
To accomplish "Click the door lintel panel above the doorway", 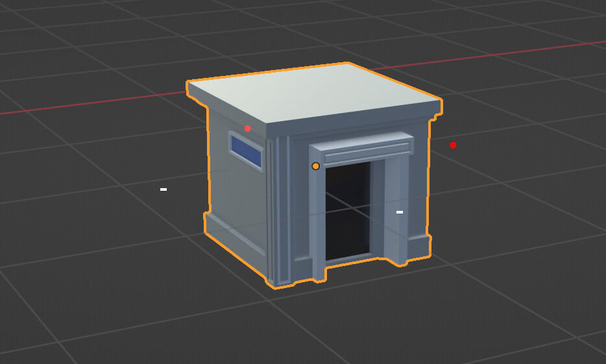I will pyautogui.click(x=367, y=152).
